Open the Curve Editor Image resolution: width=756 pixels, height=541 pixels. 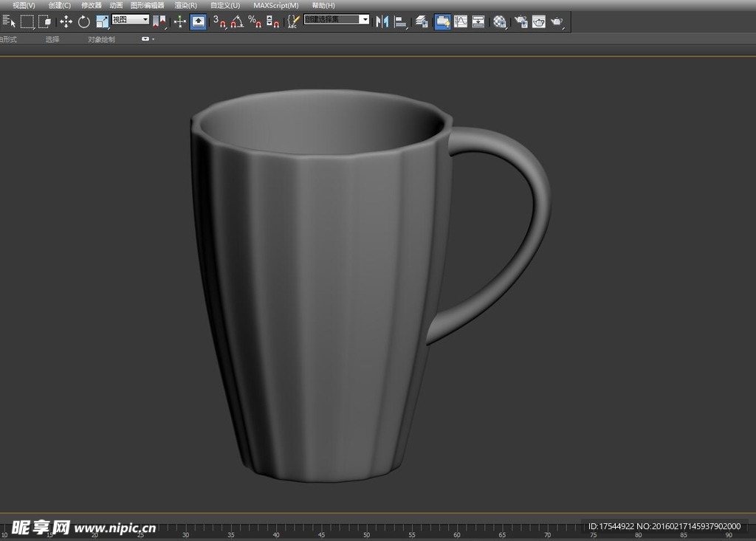[461, 21]
